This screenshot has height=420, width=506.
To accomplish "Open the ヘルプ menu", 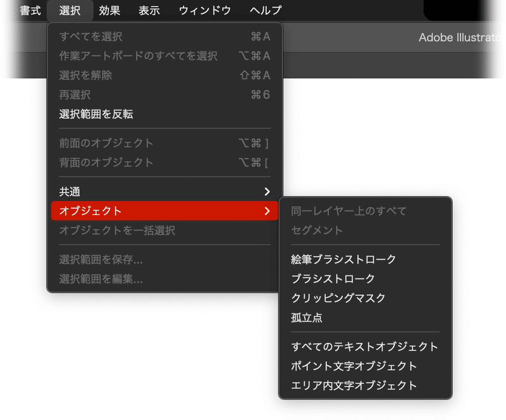I will tap(266, 10).
